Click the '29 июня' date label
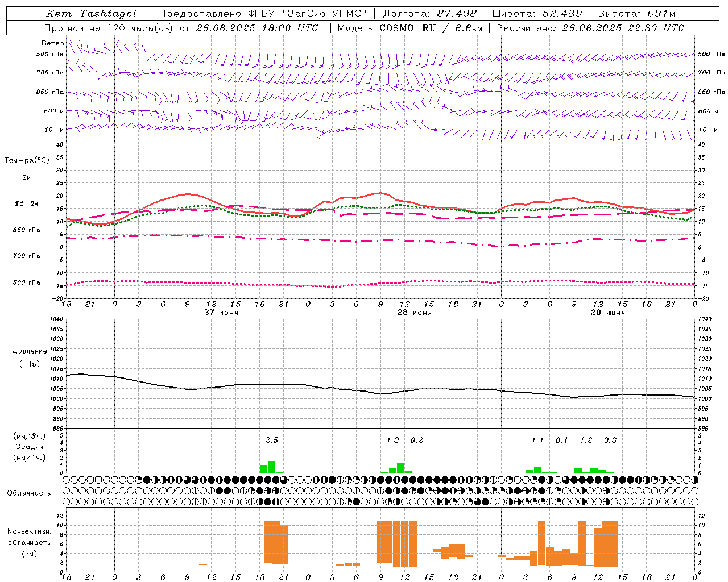Viewport: 728px width, 582px height. (x=608, y=313)
